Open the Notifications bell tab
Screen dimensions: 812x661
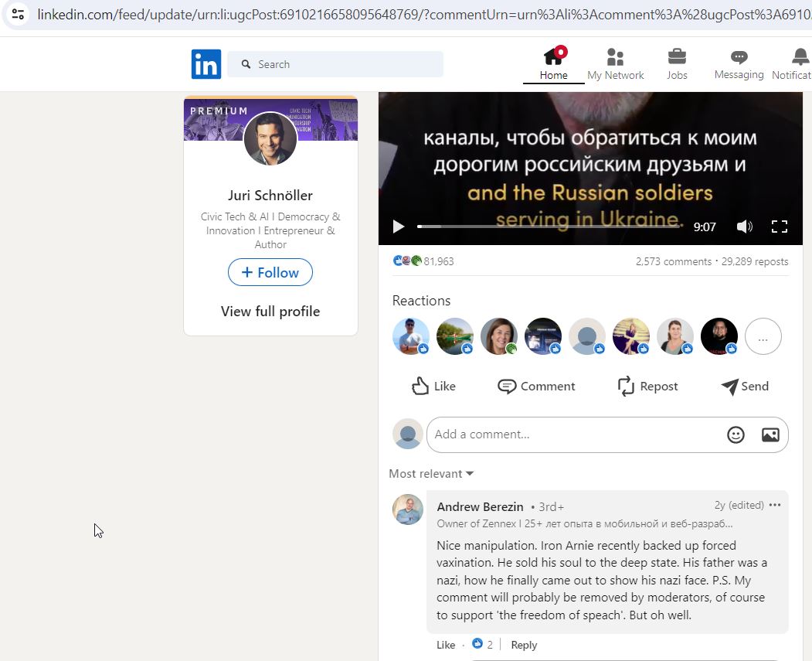pyautogui.click(x=793, y=63)
